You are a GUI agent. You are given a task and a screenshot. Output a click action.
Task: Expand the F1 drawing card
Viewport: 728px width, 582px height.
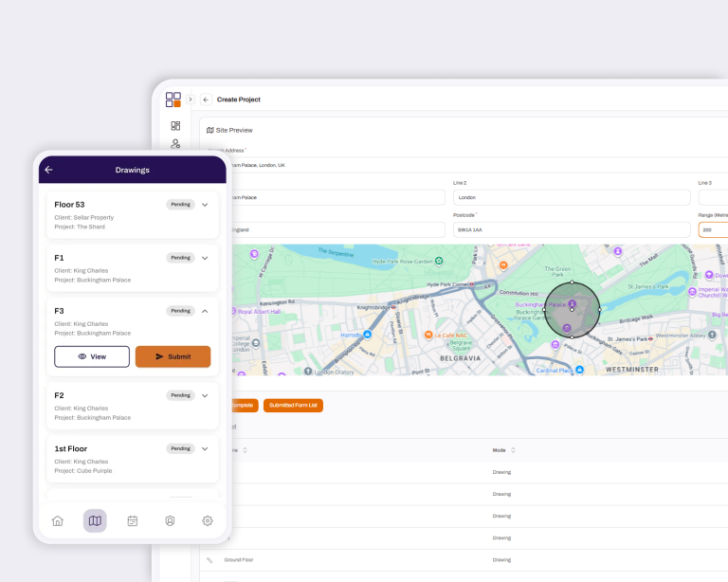point(205,258)
